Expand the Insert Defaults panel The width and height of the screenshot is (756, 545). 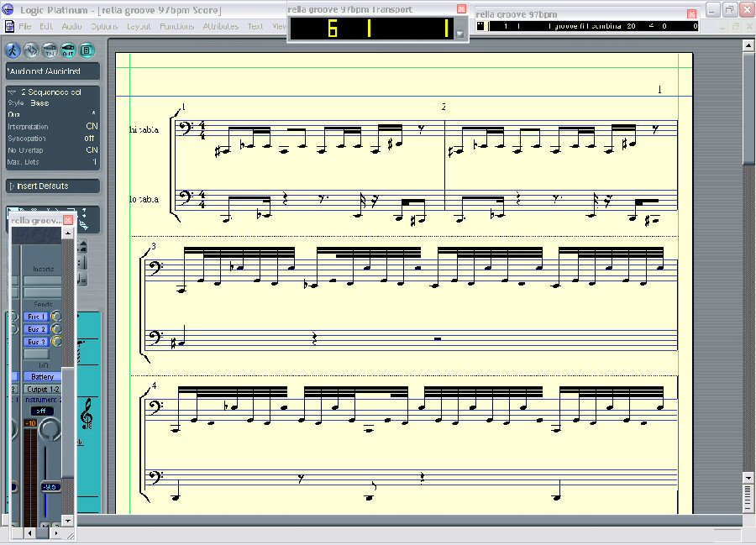(12, 186)
